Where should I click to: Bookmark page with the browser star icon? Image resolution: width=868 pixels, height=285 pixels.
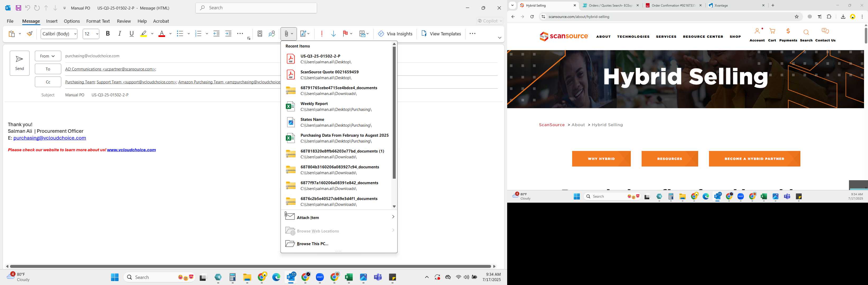coord(797,16)
